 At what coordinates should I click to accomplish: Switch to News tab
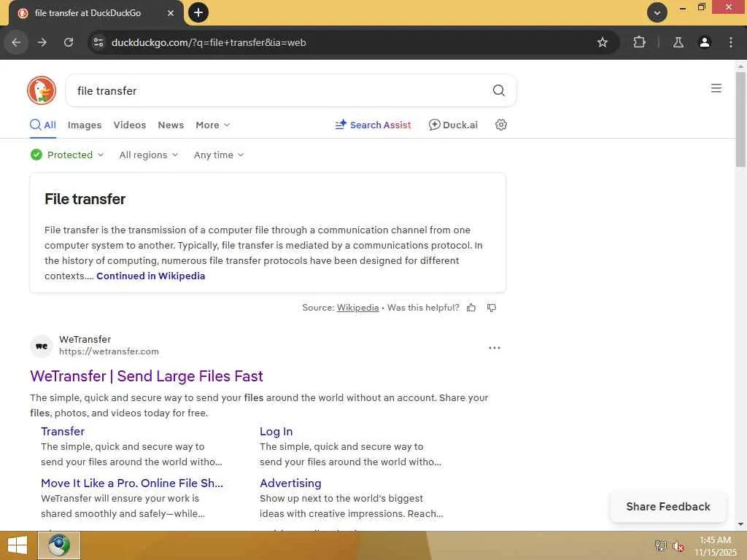tap(171, 125)
